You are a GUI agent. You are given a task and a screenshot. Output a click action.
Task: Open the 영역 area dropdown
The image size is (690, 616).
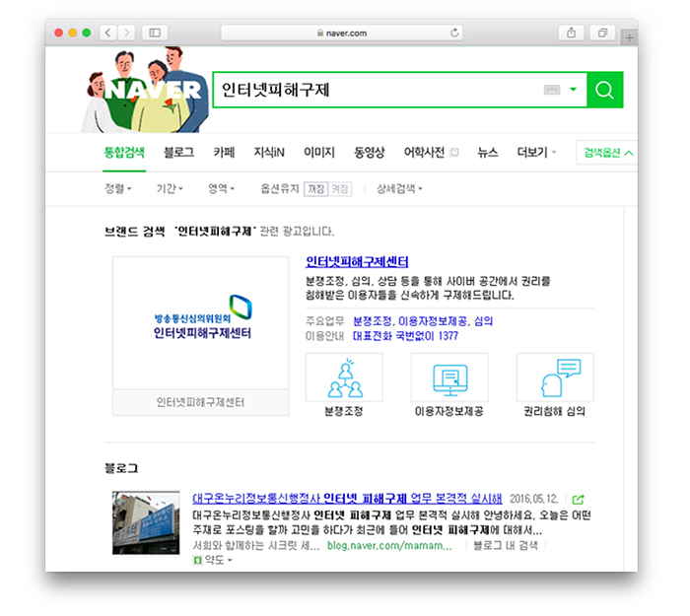(221, 189)
